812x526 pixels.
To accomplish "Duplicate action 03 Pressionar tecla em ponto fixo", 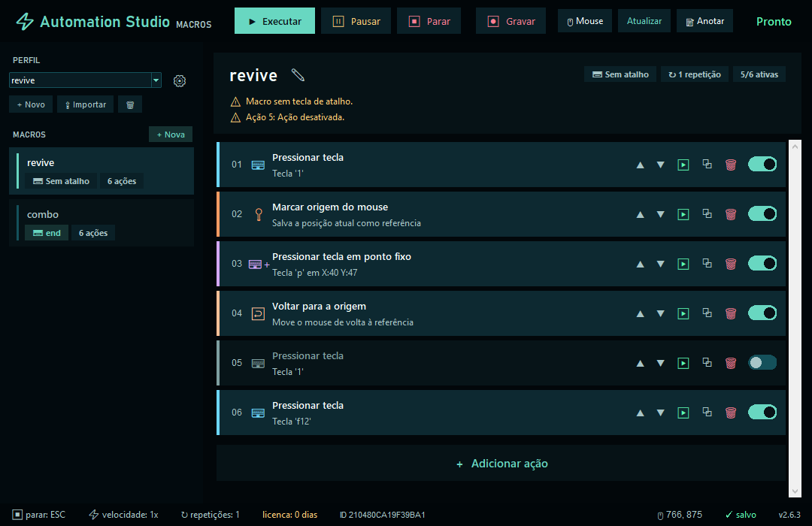I will point(707,264).
